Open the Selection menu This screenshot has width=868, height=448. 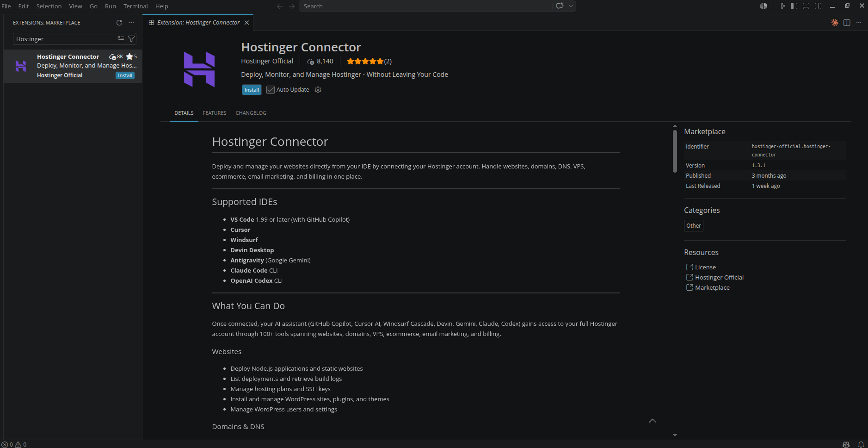point(49,6)
